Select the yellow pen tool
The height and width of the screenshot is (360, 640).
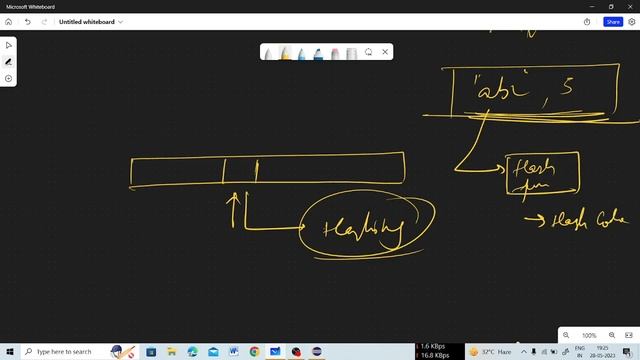(285, 53)
